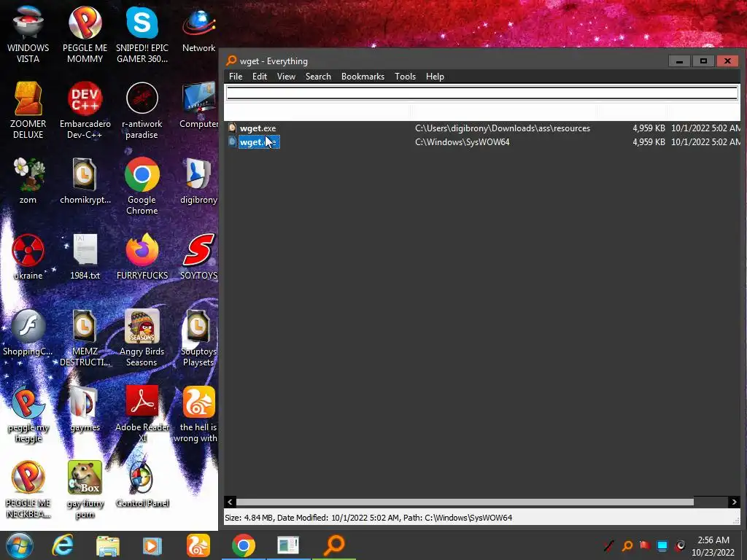Select the highlighted wget.exe in SysWOW64
The height and width of the screenshot is (560, 747).
pyautogui.click(x=259, y=142)
